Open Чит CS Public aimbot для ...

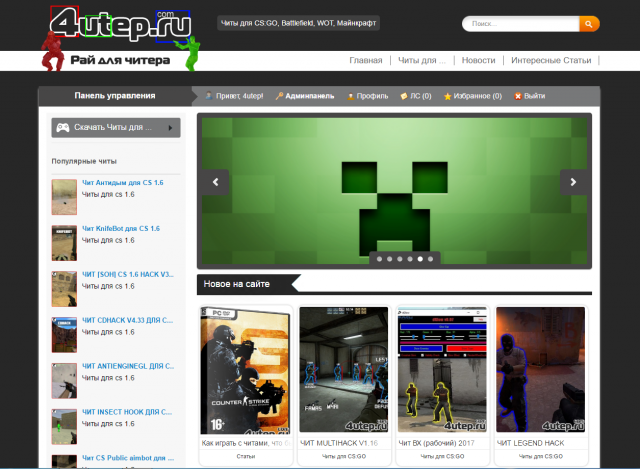click(x=128, y=458)
